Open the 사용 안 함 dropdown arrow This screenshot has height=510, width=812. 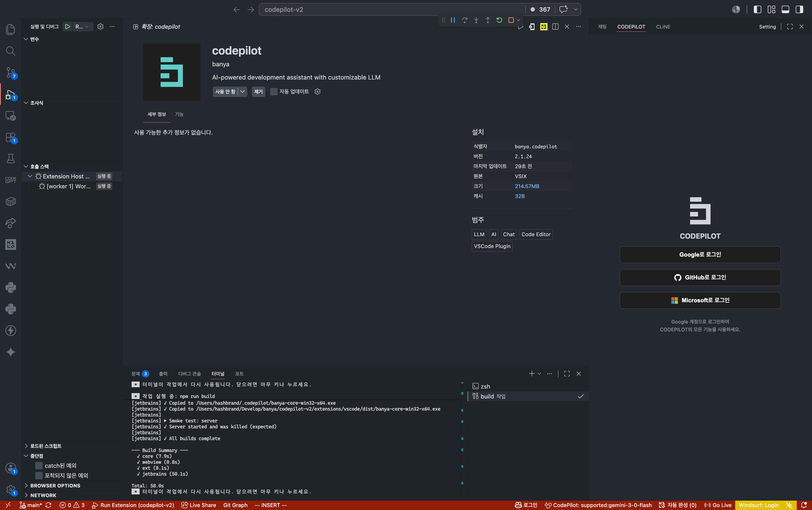243,92
